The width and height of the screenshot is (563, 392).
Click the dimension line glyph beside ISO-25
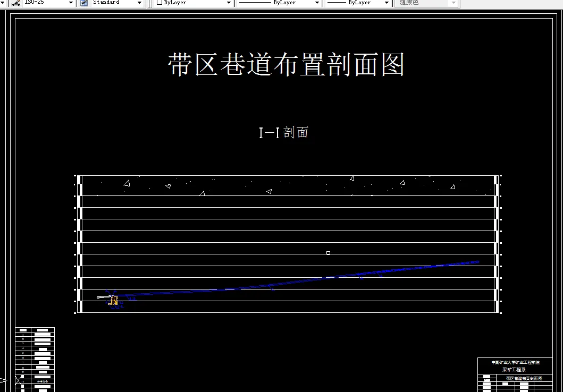point(16,3)
